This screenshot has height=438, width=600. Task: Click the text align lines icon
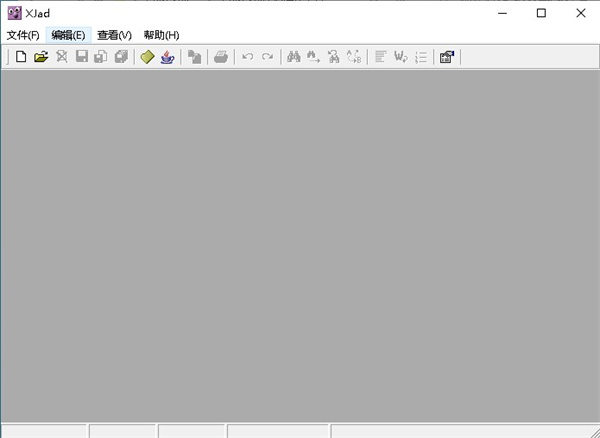[x=381, y=57]
